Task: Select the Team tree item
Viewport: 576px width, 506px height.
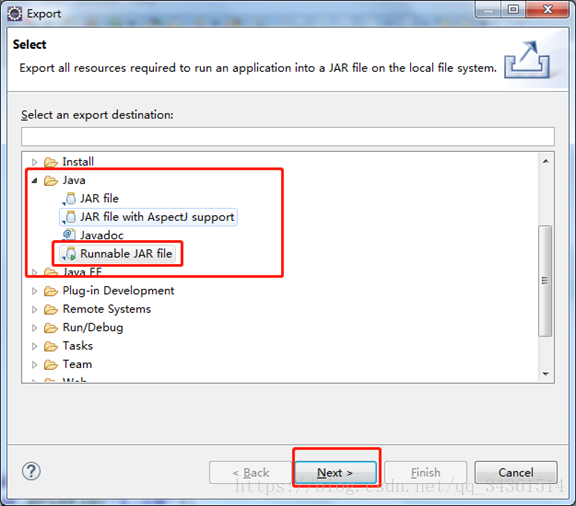Action: coord(78,364)
